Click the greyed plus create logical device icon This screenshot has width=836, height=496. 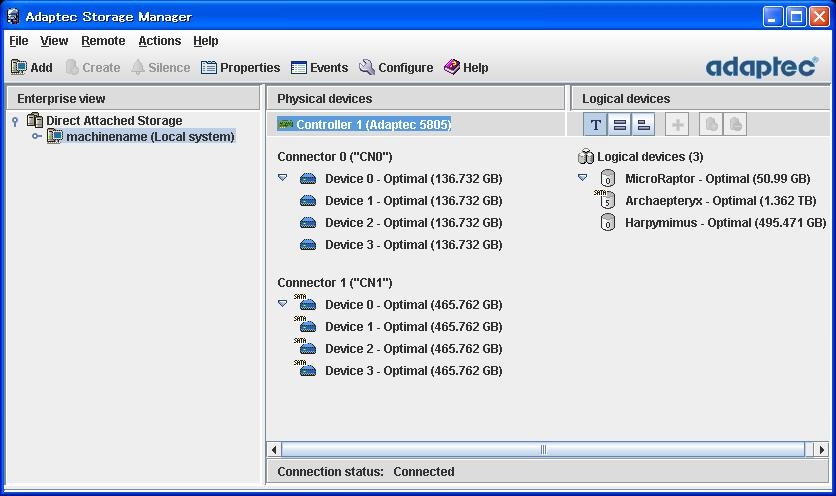click(x=677, y=125)
